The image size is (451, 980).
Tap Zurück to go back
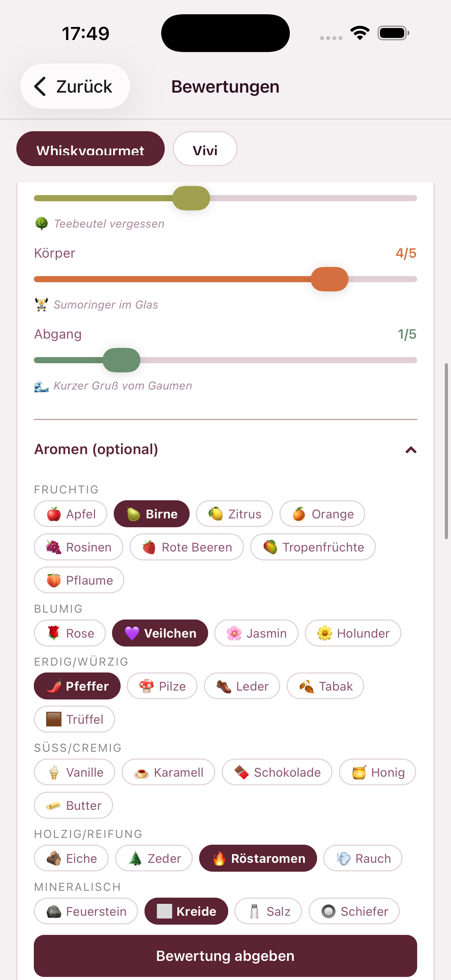pyautogui.click(x=75, y=86)
